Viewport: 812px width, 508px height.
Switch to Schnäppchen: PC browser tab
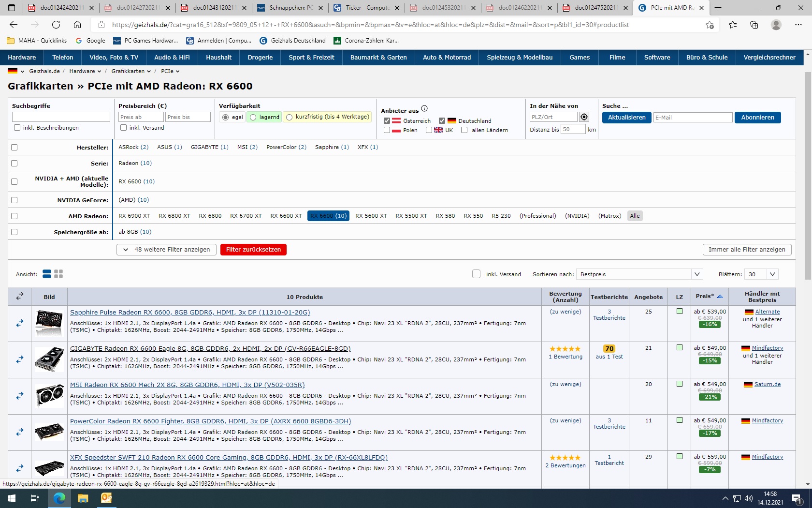click(291, 8)
